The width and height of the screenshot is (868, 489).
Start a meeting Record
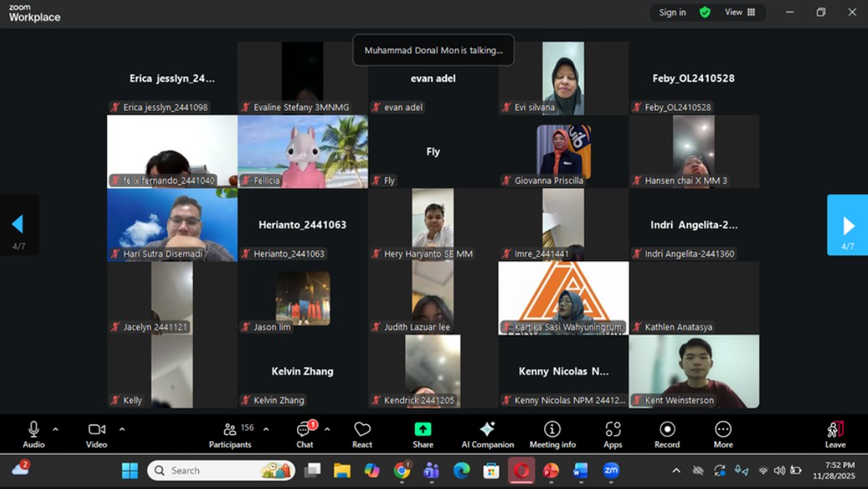coord(667,434)
